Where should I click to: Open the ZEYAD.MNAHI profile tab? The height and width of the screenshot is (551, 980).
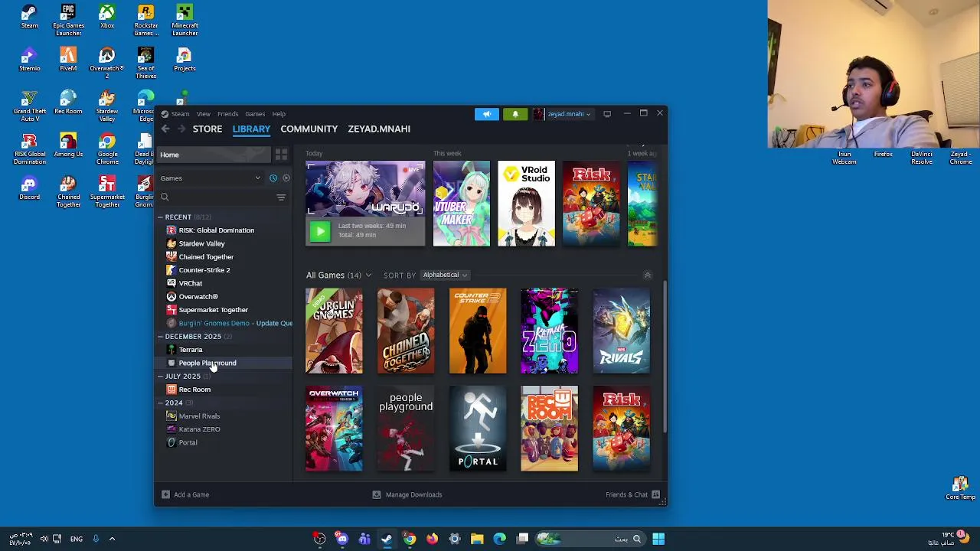point(379,129)
